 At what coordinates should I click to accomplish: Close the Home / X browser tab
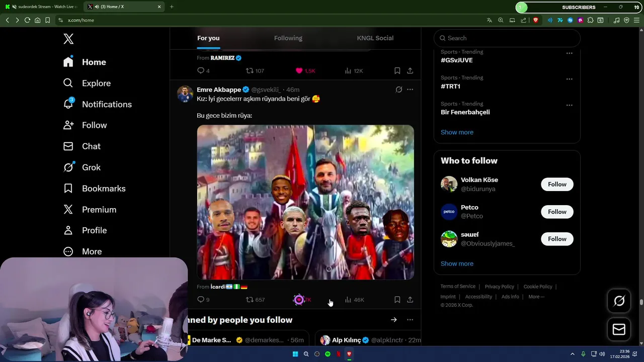click(159, 7)
